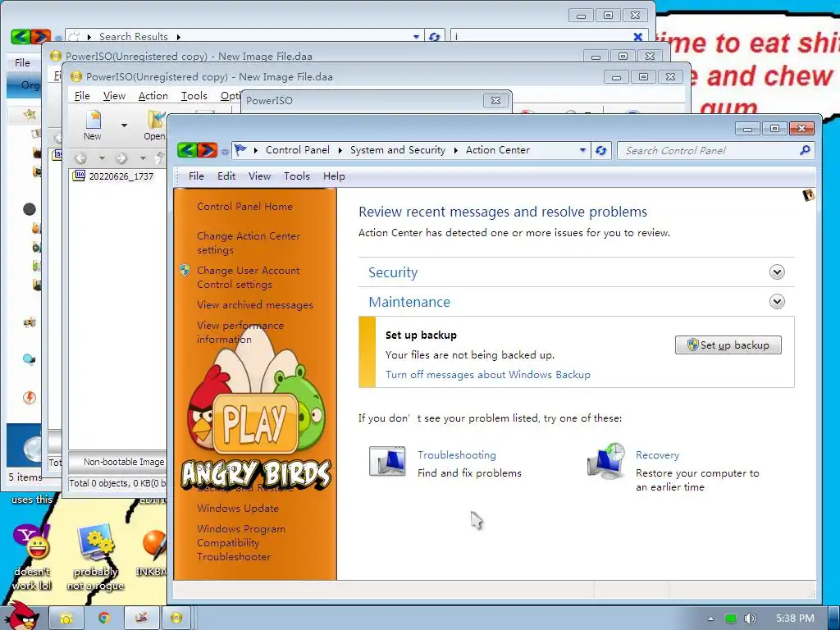The height and width of the screenshot is (630, 840).
Task: Open Tools menu in Action Center
Action: pyautogui.click(x=297, y=176)
